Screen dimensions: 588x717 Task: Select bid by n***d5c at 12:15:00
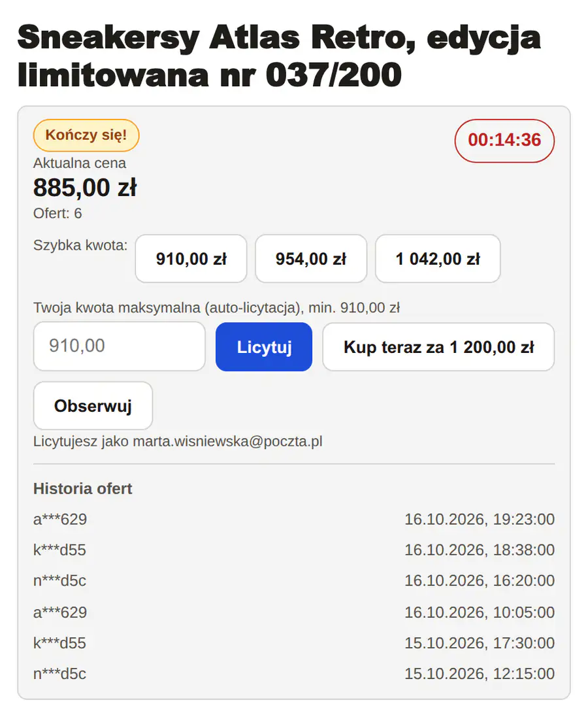pyautogui.click(x=294, y=674)
